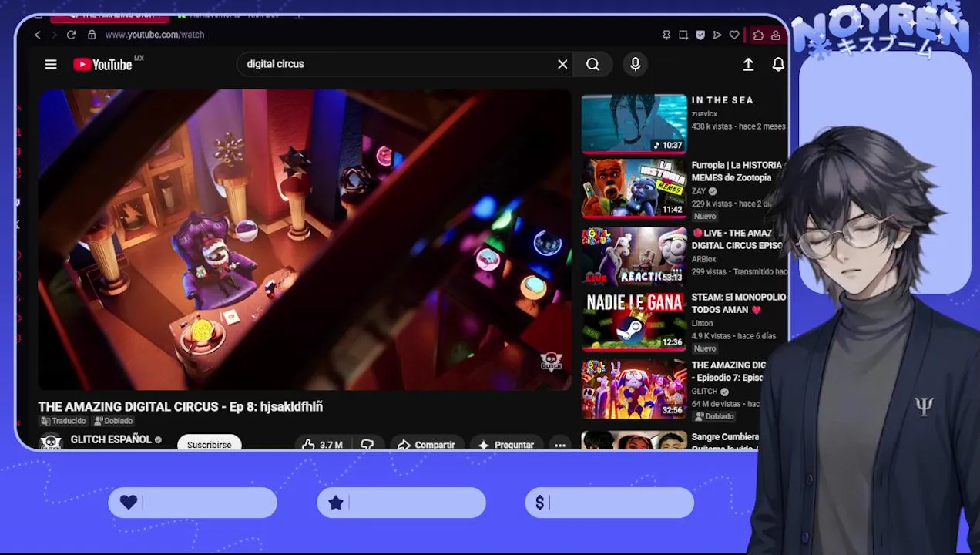Select the 'Traducido' badge under the title

(x=64, y=421)
